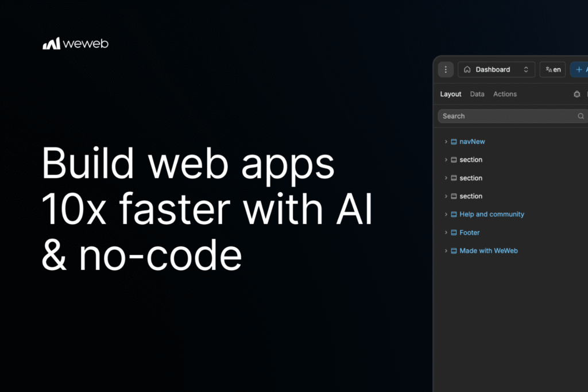The height and width of the screenshot is (392, 588).
Task: Open the Data tab
Action: point(477,94)
